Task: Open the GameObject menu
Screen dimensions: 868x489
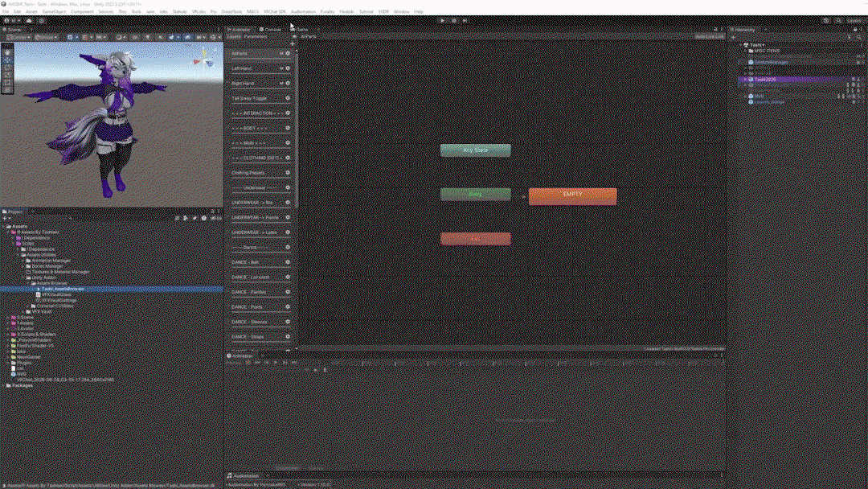Action: click(54, 11)
